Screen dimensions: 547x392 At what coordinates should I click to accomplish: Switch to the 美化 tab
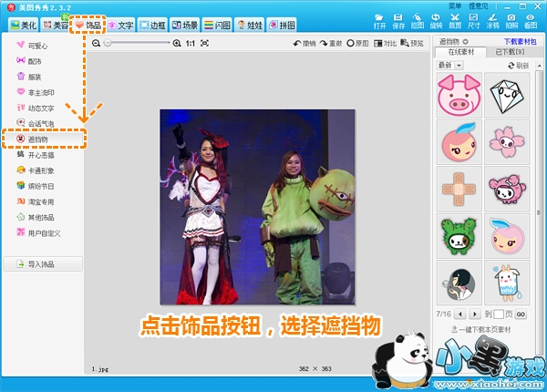[23, 26]
